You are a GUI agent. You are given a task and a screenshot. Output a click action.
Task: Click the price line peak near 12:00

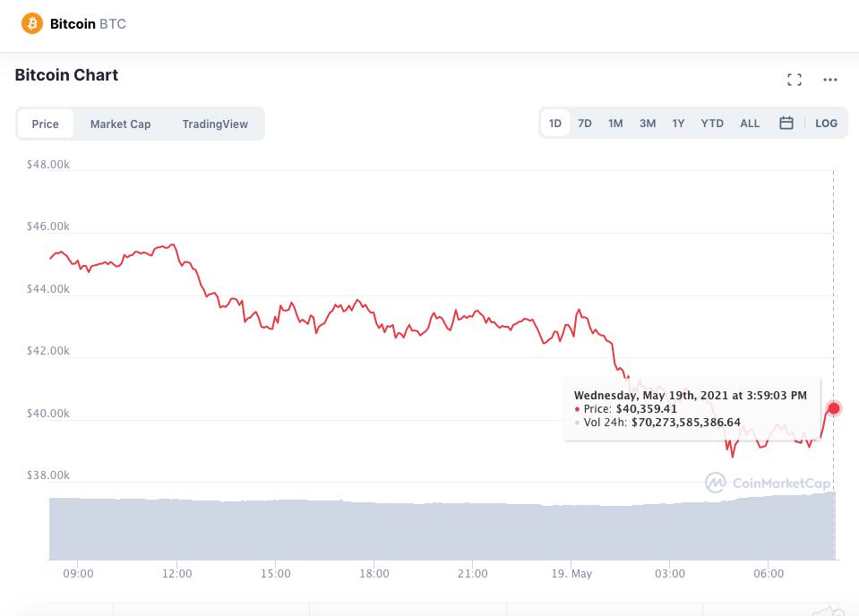pos(173,244)
